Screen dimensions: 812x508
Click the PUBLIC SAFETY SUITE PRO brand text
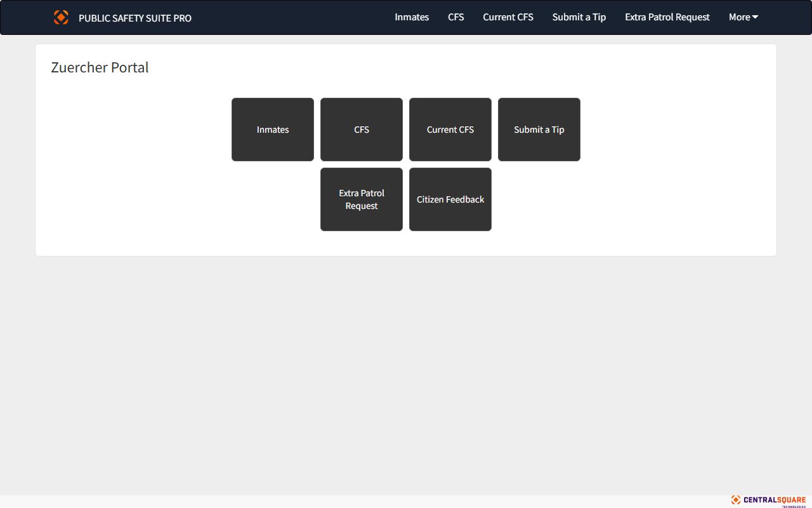click(134, 18)
